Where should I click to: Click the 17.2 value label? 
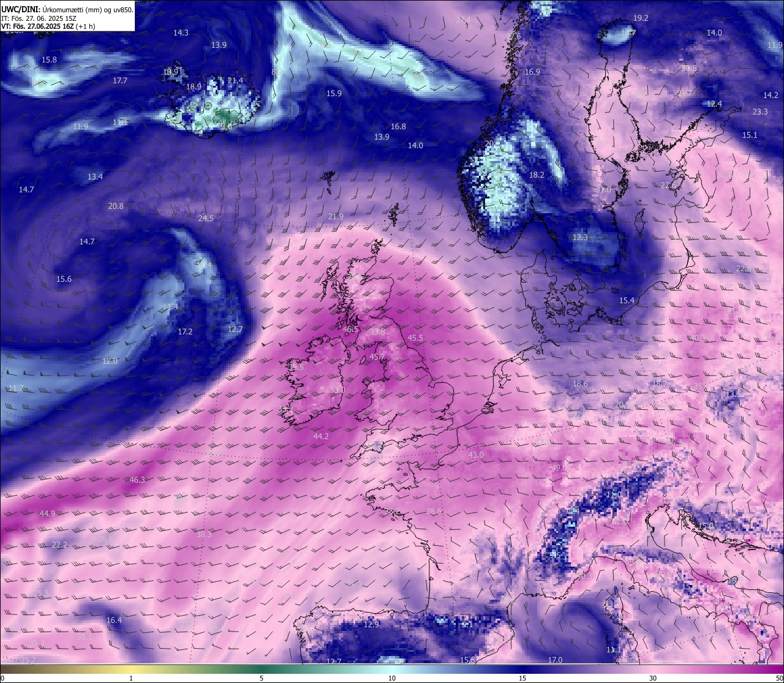tap(185, 332)
